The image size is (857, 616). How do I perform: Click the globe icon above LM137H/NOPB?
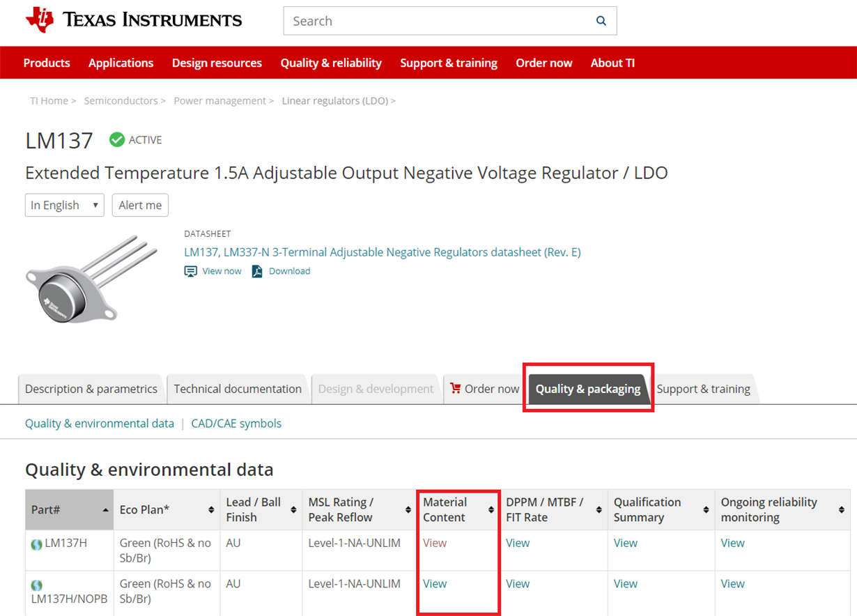(x=37, y=585)
